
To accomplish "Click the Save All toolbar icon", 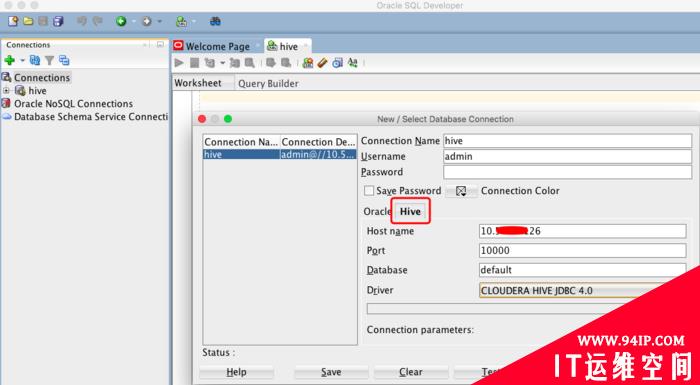I will point(58,21).
